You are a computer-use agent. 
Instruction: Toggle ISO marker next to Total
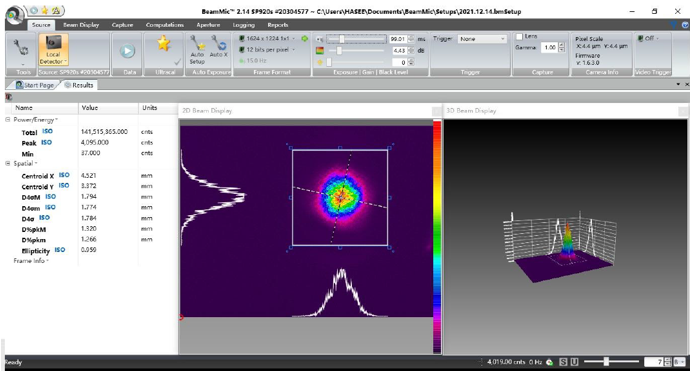[47, 131]
